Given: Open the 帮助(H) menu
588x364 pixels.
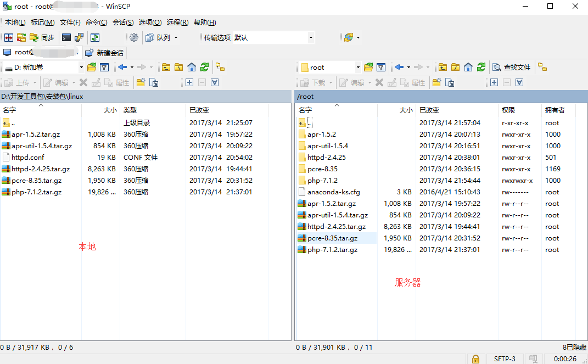Looking at the screenshot, I should coord(205,23).
